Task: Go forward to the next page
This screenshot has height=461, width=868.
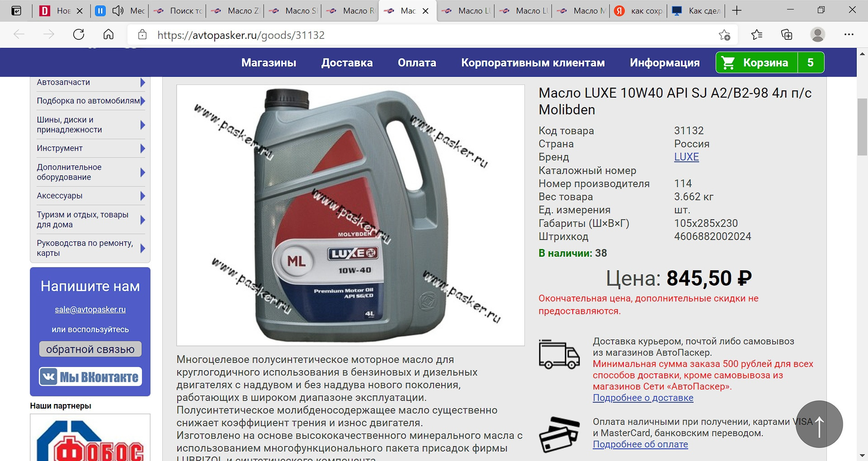Action: point(49,34)
